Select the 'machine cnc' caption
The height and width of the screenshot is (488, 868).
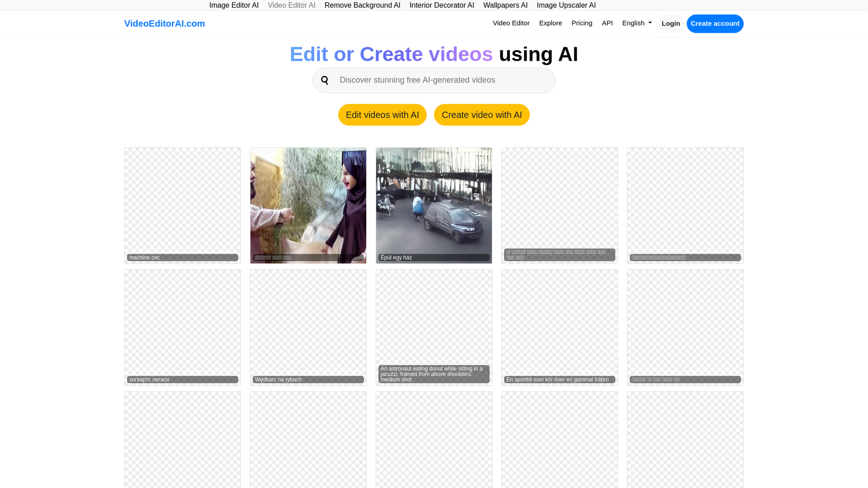tap(182, 258)
